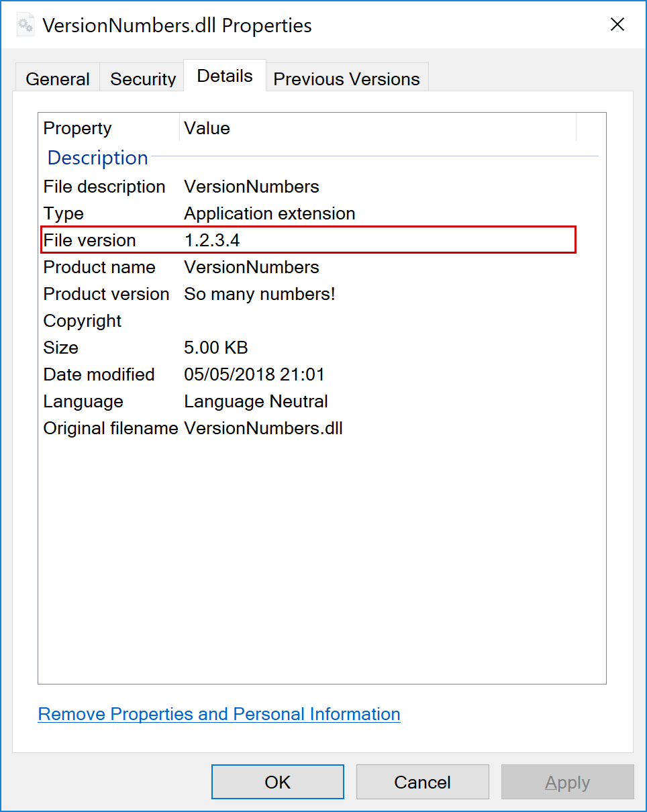Select the File description row label

[x=105, y=187]
